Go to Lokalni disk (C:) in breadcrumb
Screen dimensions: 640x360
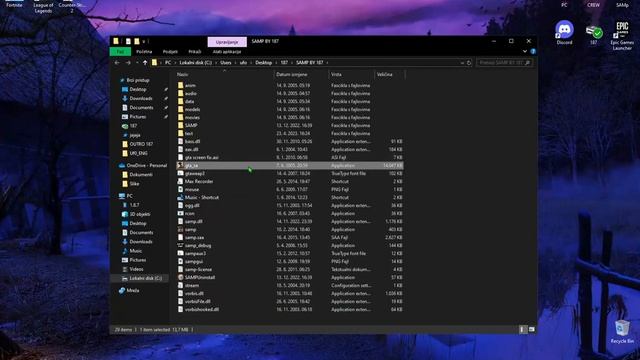point(196,63)
